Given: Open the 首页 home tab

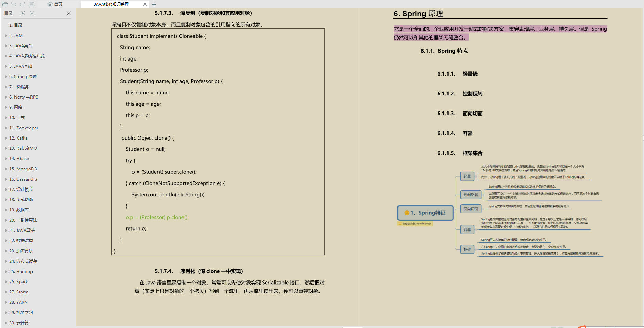Looking at the screenshot, I should [55, 4].
